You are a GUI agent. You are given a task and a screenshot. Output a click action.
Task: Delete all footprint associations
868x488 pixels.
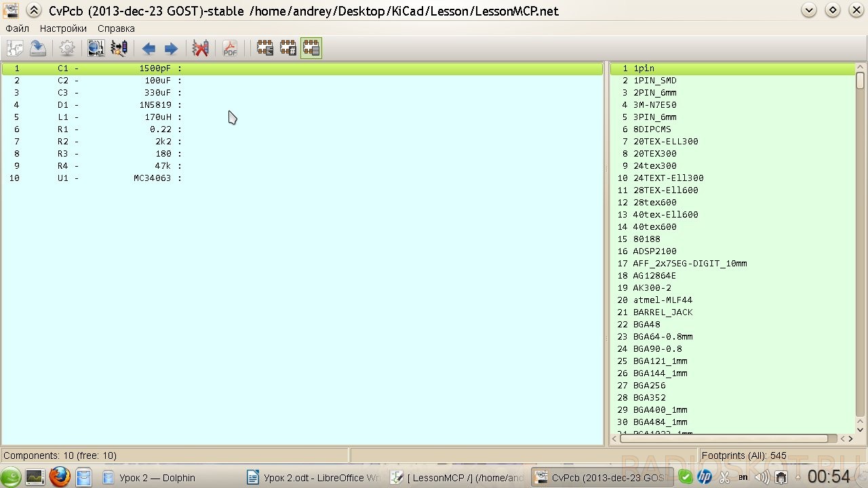(x=200, y=48)
